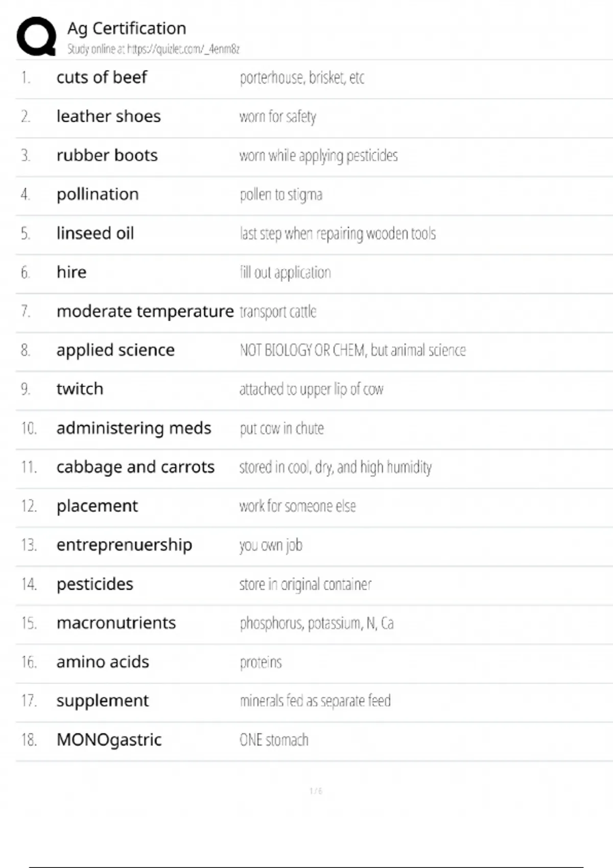This screenshot has height=868, width=613.
Task: Select the "cabbage and carrots" term
Action: [135, 467]
